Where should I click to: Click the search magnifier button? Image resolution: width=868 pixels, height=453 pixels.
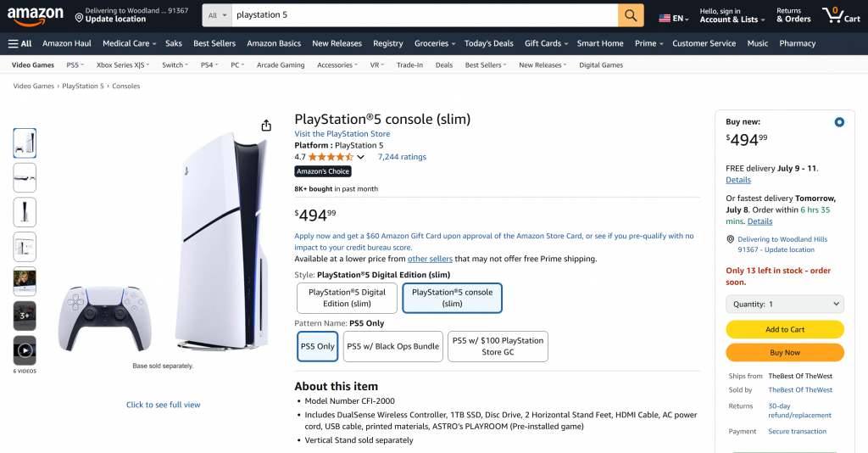tap(631, 15)
